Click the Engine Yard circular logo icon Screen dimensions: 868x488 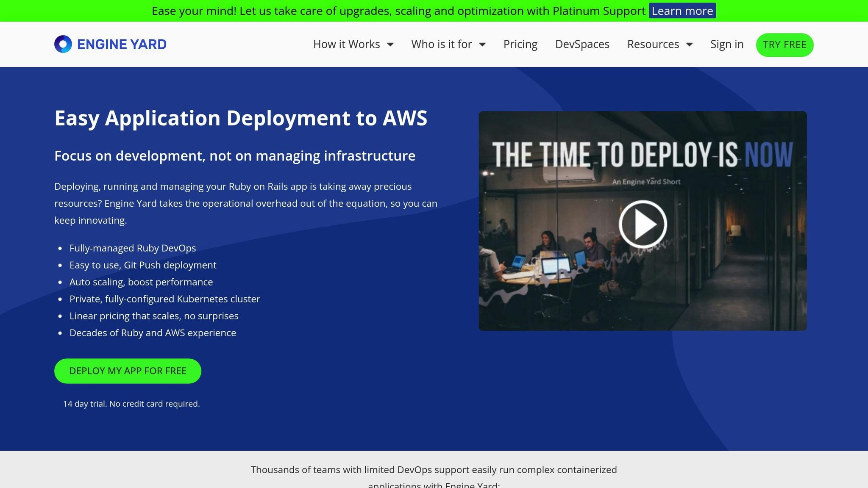click(x=63, y=44)
